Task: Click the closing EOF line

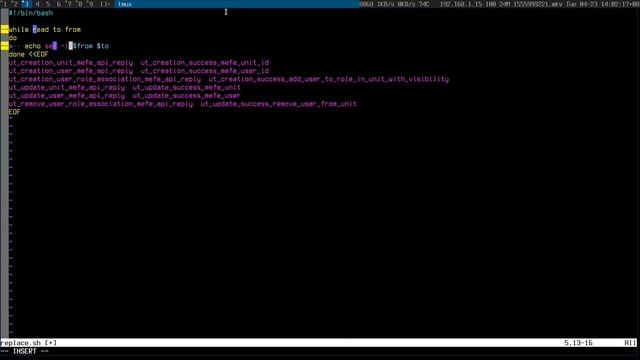Action: tap(15, 112)
